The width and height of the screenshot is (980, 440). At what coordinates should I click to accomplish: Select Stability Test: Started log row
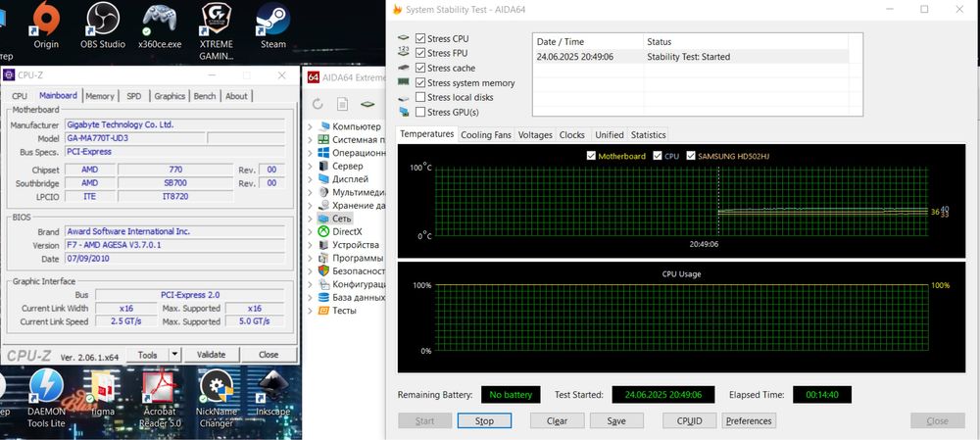(x=691, y=56)
